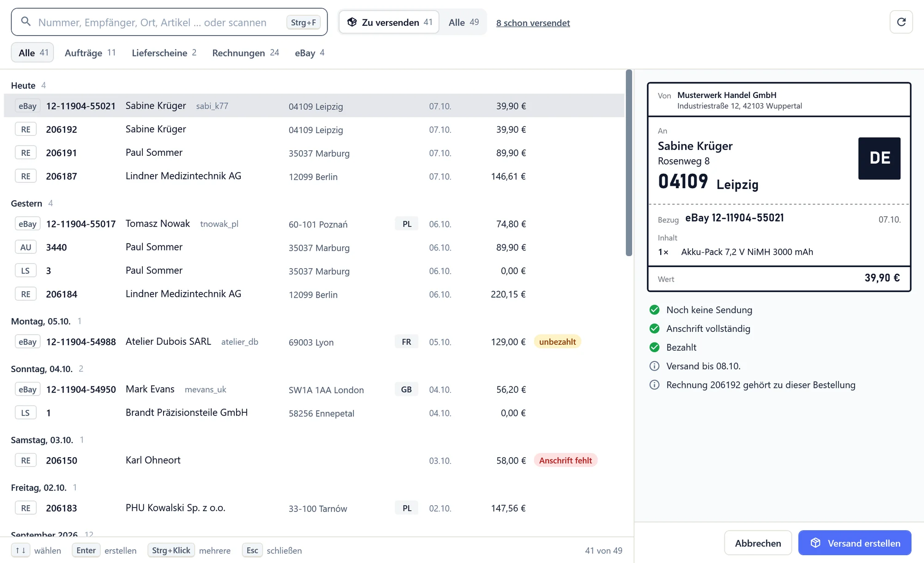This screenshot has width=924, height=563.
Task: Click the Esc schließen shortcut hint
Action: 272,551
